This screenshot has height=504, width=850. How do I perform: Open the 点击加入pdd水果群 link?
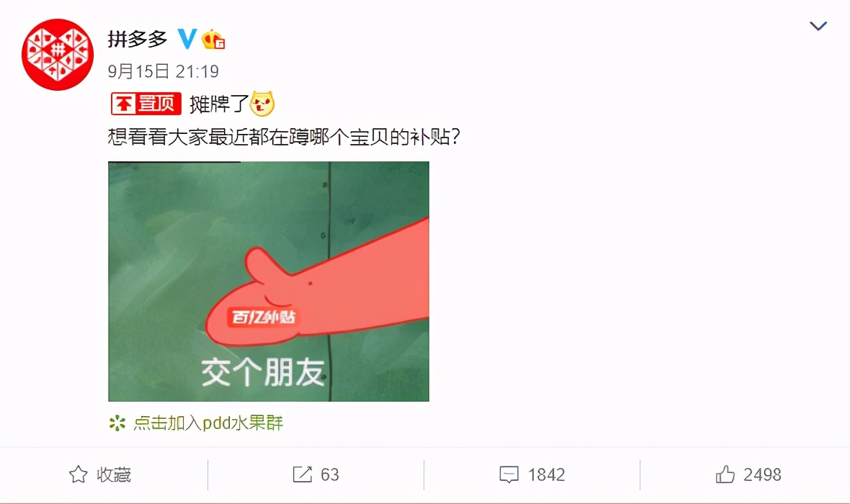(x=208, y=423)
